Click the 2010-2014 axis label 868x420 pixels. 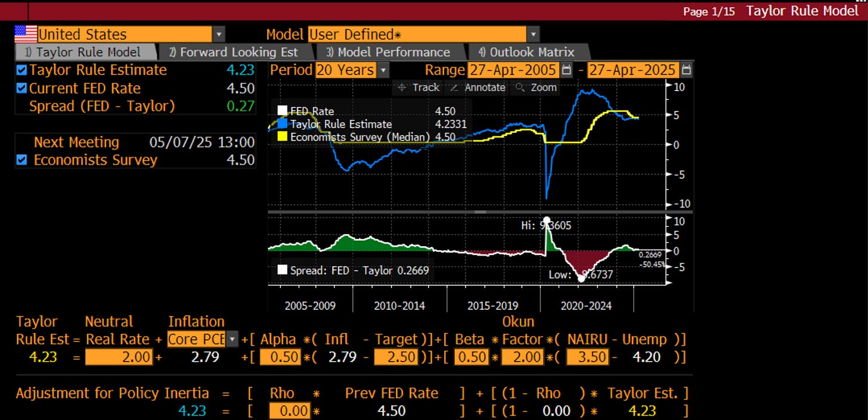399,306
